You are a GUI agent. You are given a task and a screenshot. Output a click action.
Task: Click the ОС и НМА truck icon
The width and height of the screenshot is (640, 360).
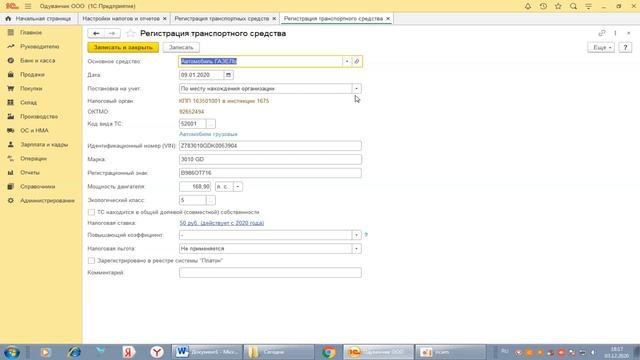pos(11,131)
